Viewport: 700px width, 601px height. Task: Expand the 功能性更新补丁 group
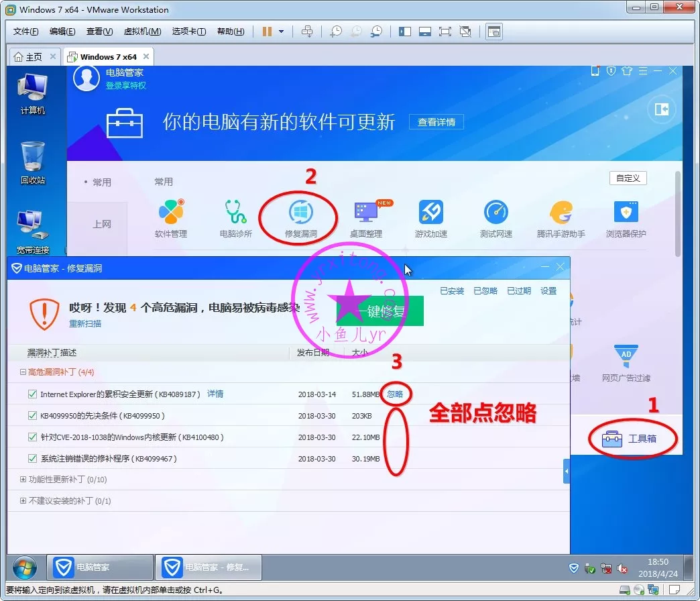coord(23,480)
